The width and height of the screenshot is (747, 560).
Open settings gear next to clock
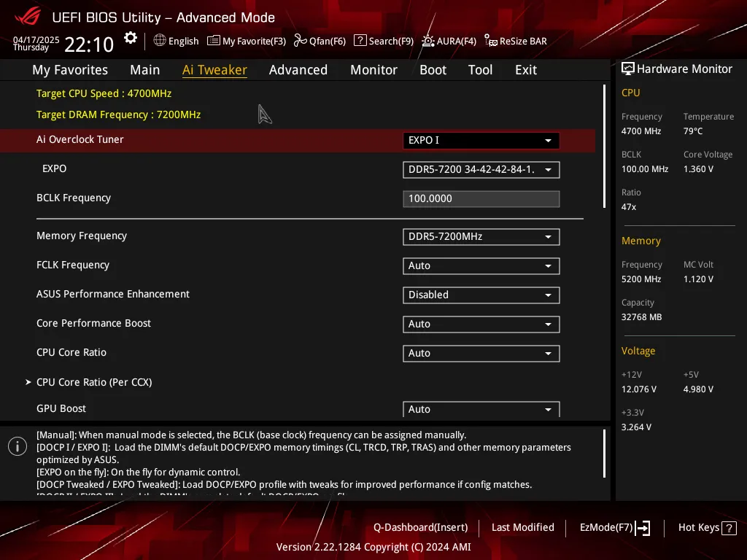point(131,38)
